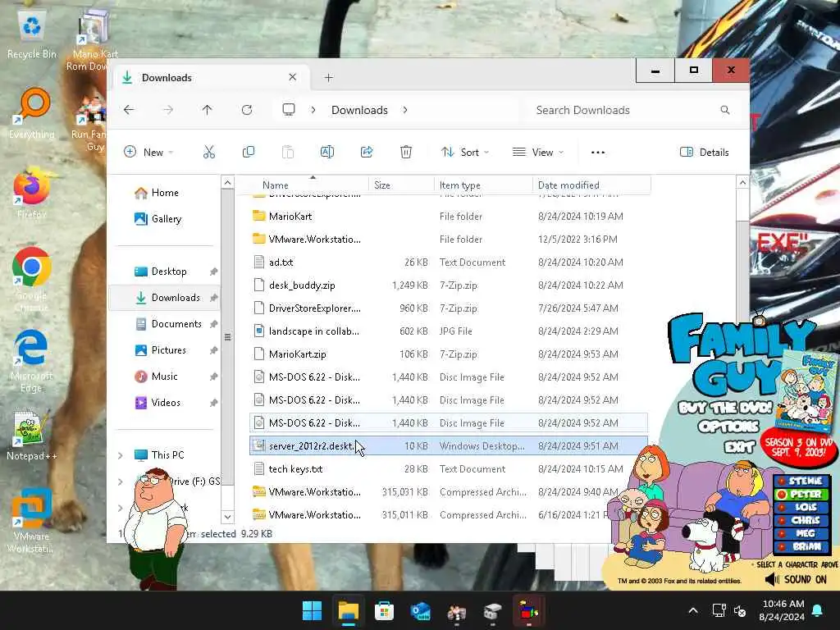Select the Downloads window tab
The width and height of the screenshot is (840, 630).
[210, 78]
